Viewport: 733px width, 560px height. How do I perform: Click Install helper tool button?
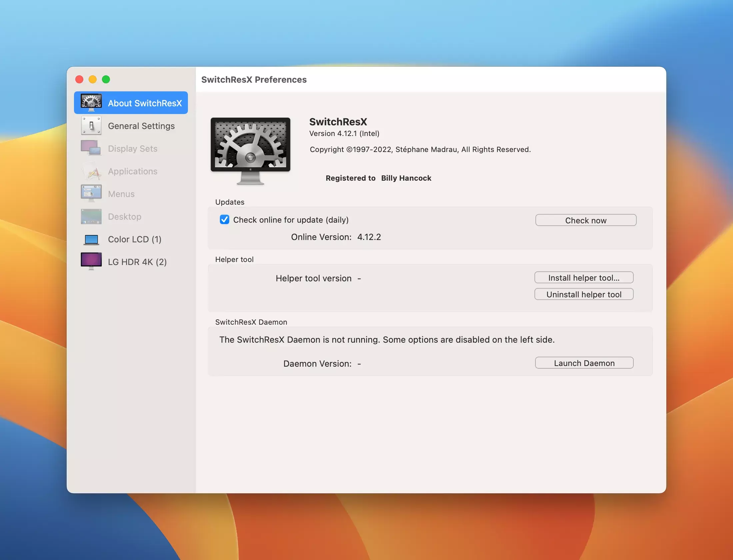coord(584,278)
